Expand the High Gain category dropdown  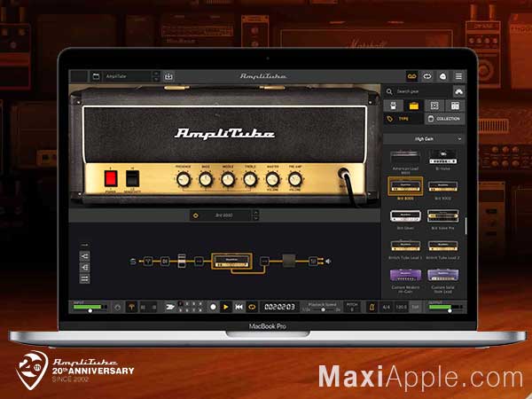click(424, 139)
